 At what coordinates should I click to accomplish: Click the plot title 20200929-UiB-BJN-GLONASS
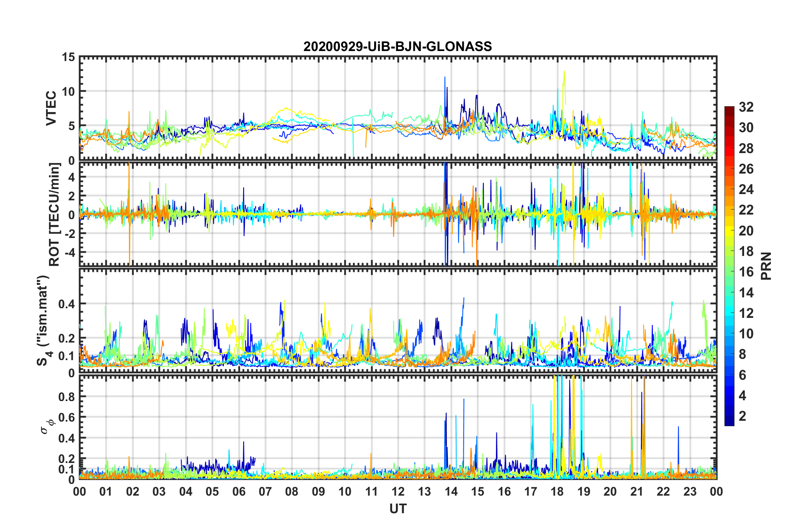398,46
